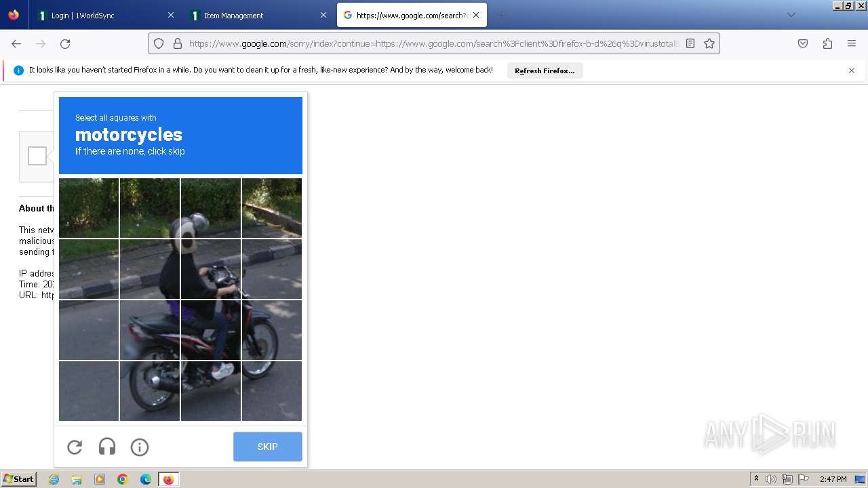Select tile with rider's white shoe
The width and height of the screenshot is (868, 488).
(x=211, y=391)
